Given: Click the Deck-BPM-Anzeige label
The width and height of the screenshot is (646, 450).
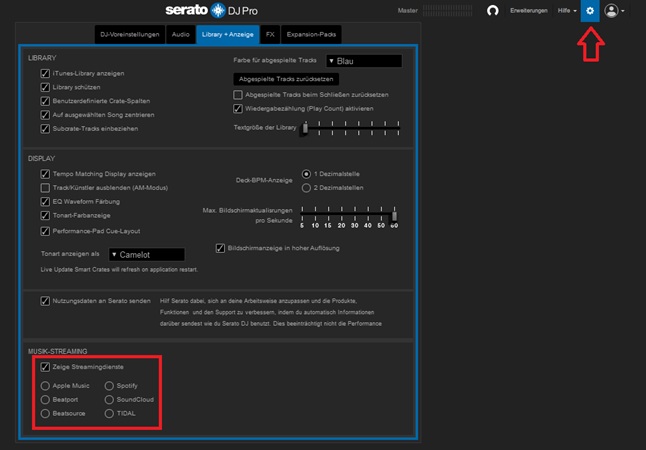Looking at the screenshot, I should coord(264,180).
